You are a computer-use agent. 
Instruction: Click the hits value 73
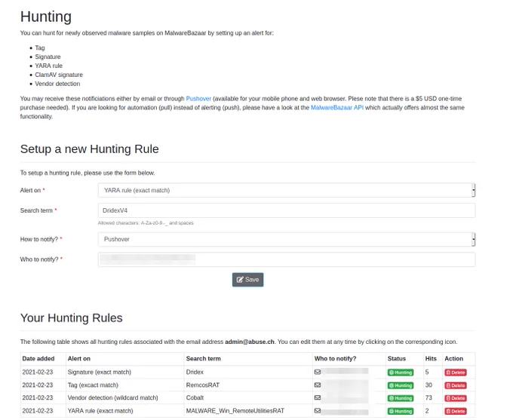429,397
